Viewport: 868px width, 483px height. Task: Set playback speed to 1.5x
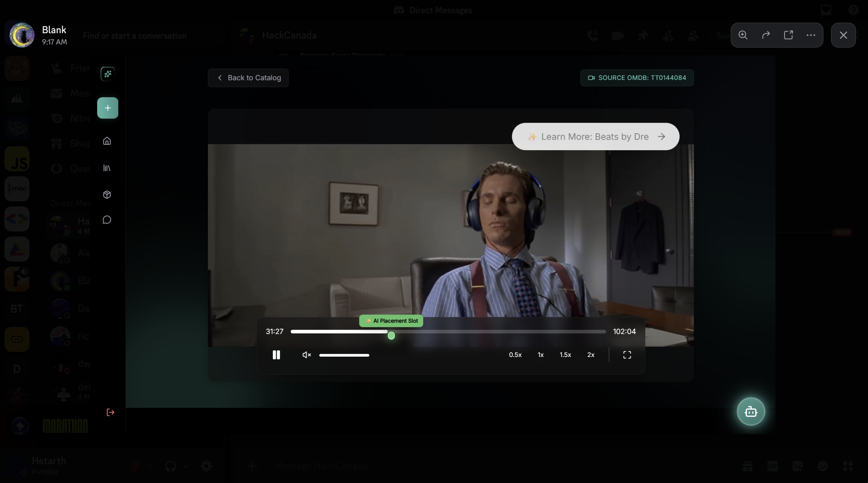(x=565, y=355)
